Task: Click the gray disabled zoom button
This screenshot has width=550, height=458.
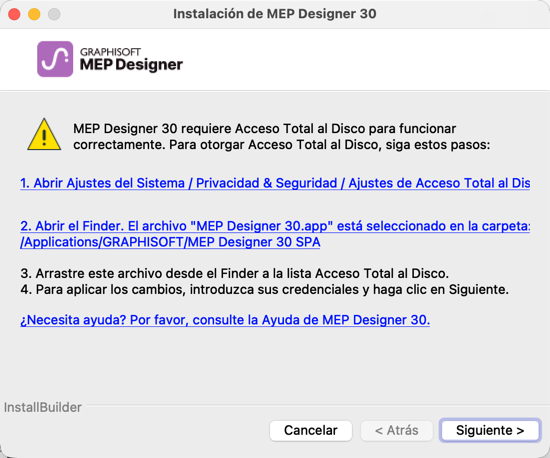Action: 54,14
